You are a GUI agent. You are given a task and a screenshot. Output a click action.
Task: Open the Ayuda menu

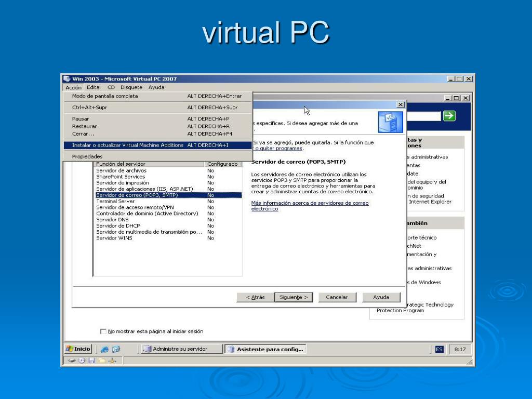click(x=156, y=87)
